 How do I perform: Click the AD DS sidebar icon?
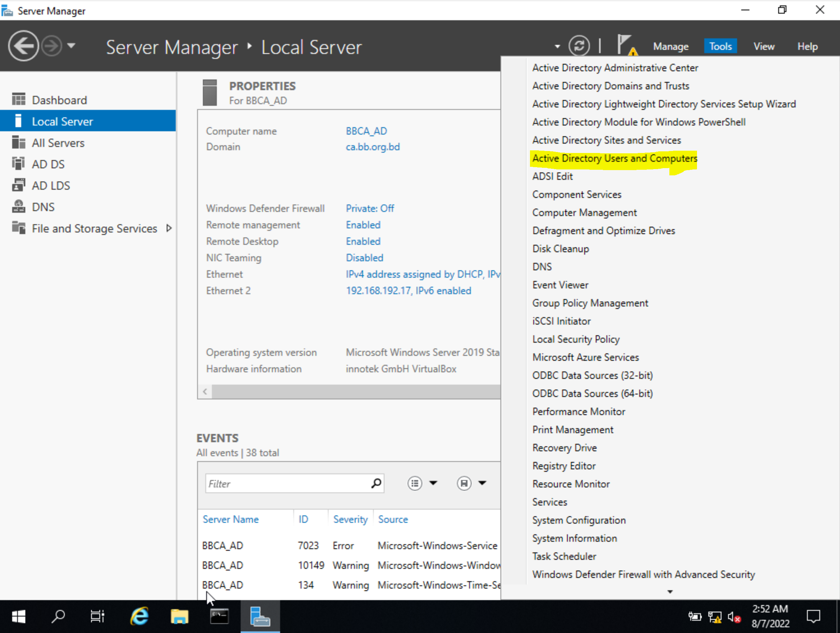[x=18, y=164]
